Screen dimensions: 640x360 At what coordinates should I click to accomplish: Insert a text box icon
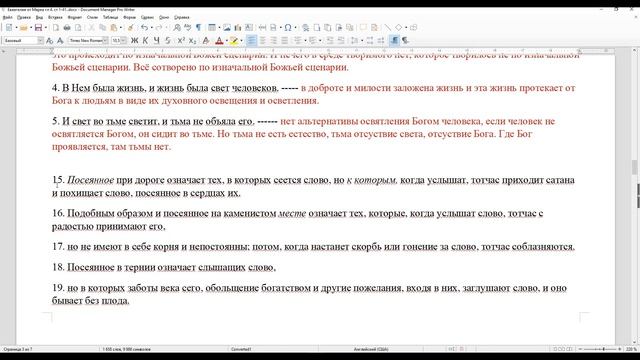[249, 28]
